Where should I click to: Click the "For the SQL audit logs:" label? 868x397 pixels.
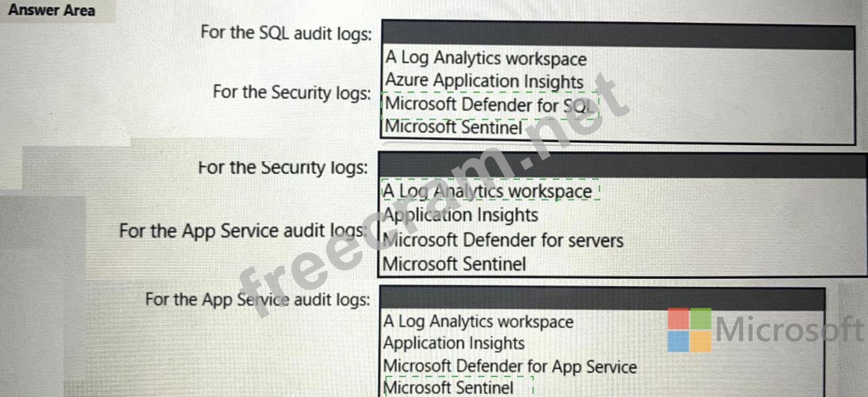(286, 33)
